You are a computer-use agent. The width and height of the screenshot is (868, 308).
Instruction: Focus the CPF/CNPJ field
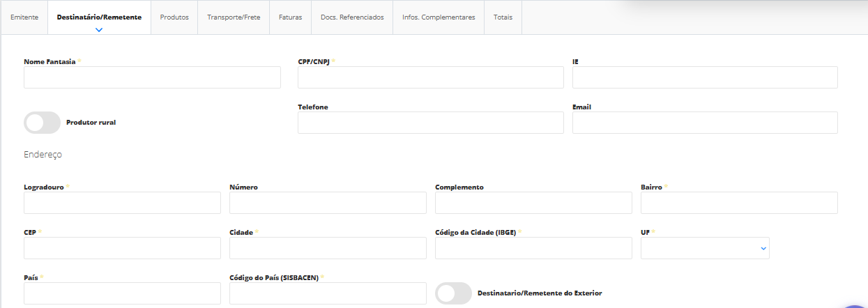[x=430, y=77]
